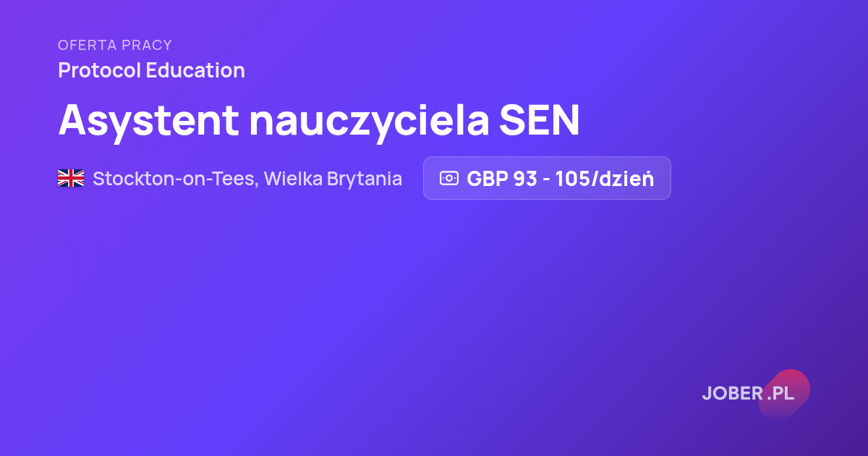Select the word SEN in the title
This screenshot has height=456, width=868.
(540, 119)
